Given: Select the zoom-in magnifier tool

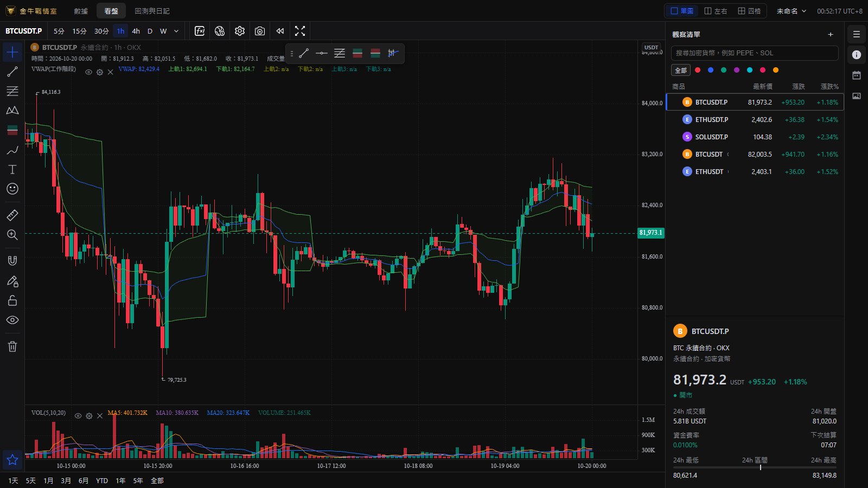Looking at the screenshot, I should pos(12,235).
